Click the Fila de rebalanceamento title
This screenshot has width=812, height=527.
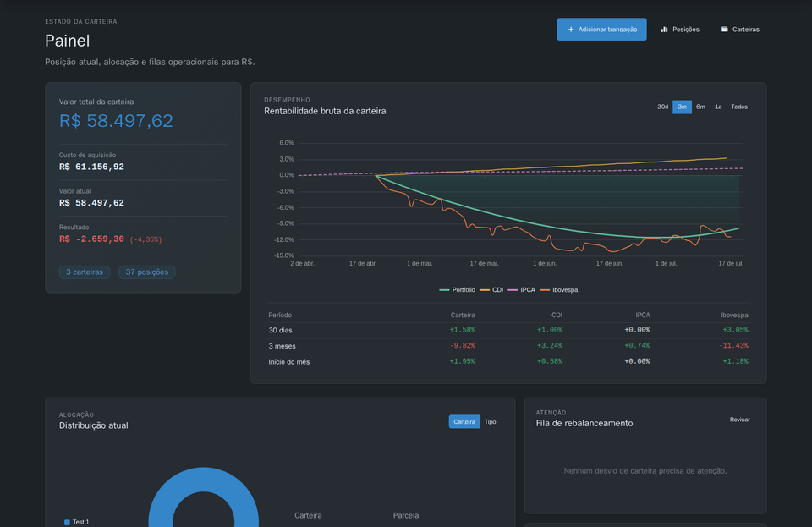click(x=584, y=424)
